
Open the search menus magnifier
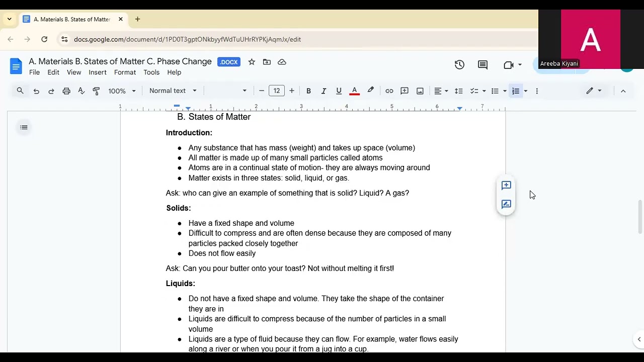[x=20, y=91]
